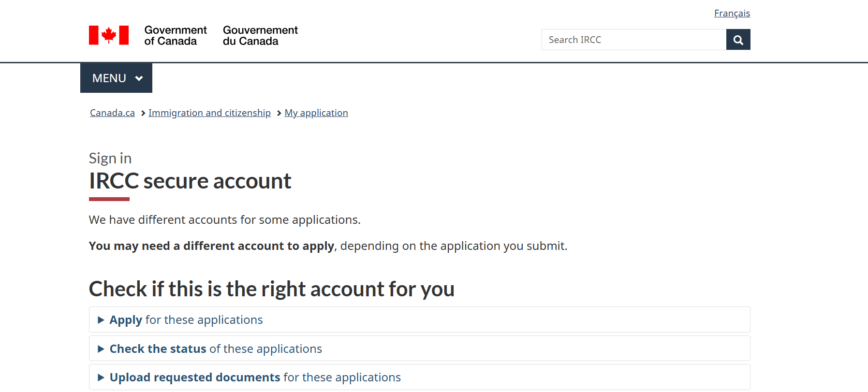The height and width of the screenshot is (392, 868).
Task: Click the "IRCC secure account" heading
Action: point(190,181)
